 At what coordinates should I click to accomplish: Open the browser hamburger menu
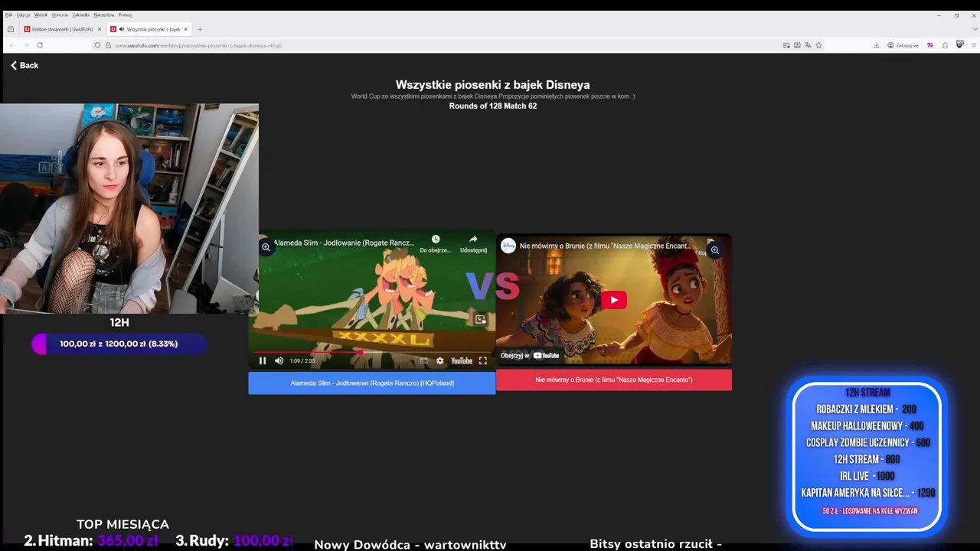click(x=974, y=45)
